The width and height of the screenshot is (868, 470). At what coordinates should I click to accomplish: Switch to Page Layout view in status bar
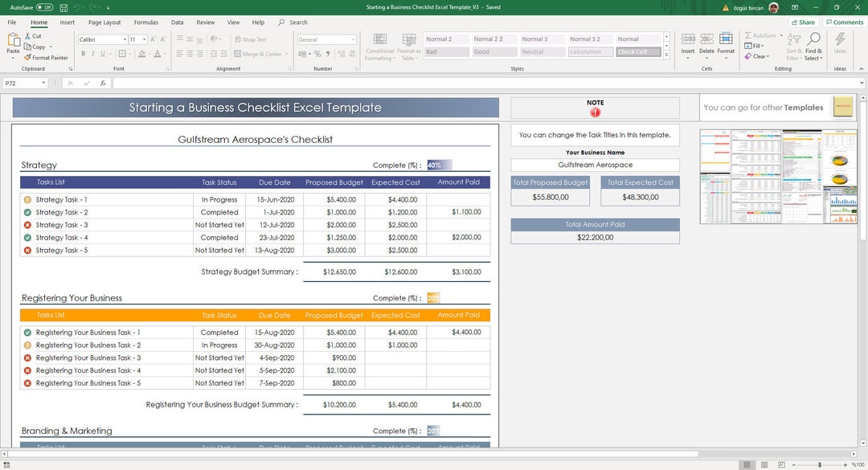[764, 464]
